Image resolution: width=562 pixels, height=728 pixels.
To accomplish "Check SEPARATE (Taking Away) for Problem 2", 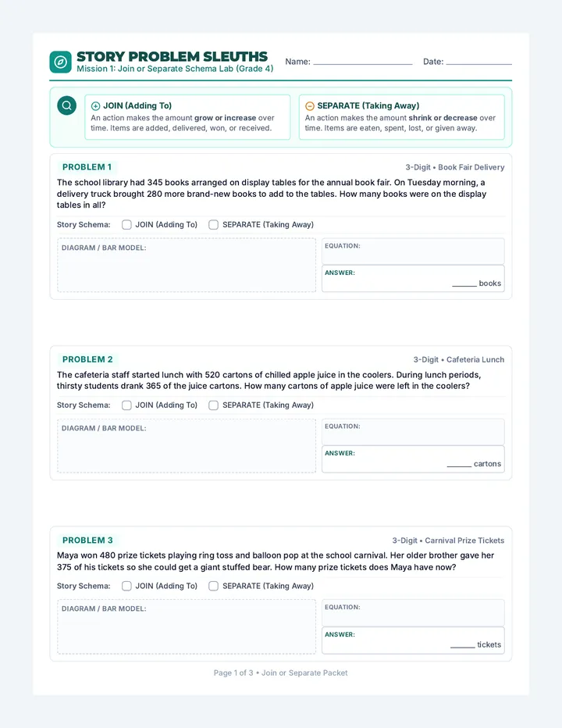I will tap(213, 405).
